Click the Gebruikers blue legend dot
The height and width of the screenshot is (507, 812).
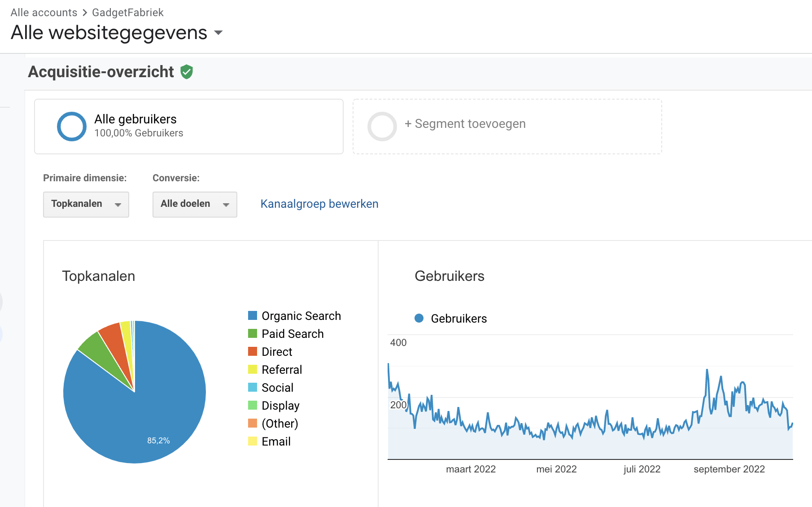(x=419, y=318)
